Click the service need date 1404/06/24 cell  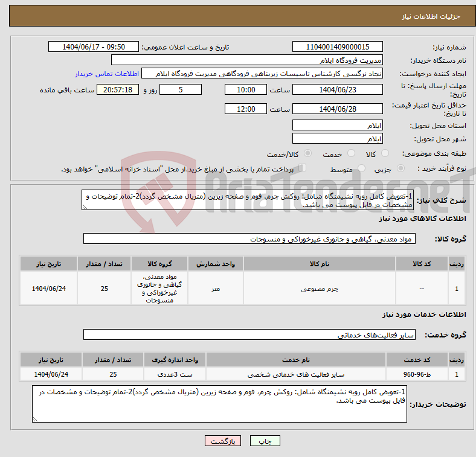tap(51, 374)
